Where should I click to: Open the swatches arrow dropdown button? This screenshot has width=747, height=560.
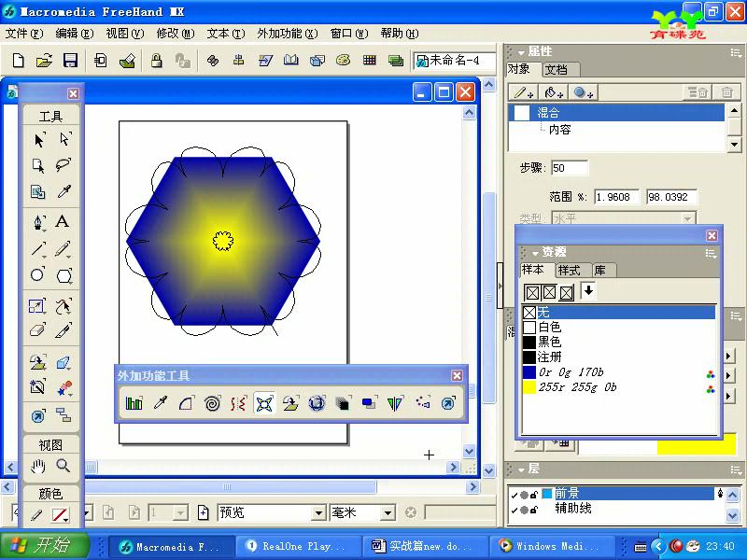588,291
